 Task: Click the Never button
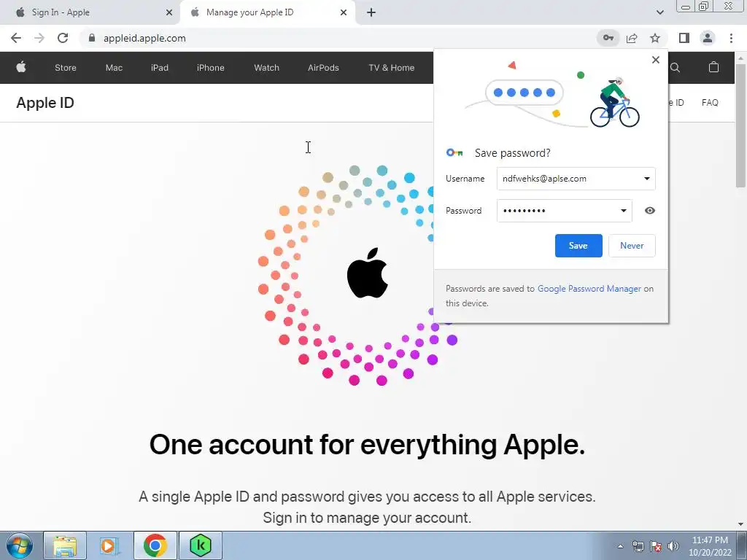click(632, 246)
